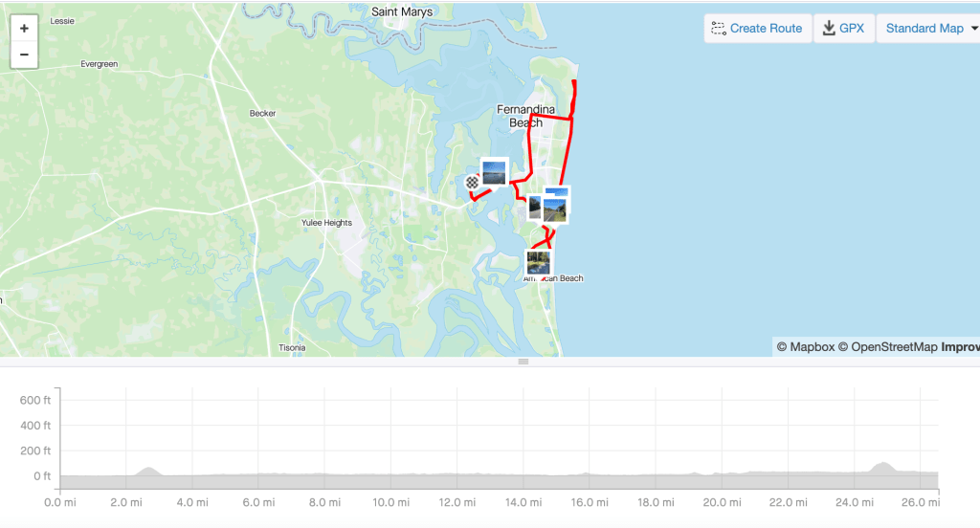
Task: Zoom in with the plus button
Action: pos(24,28)
